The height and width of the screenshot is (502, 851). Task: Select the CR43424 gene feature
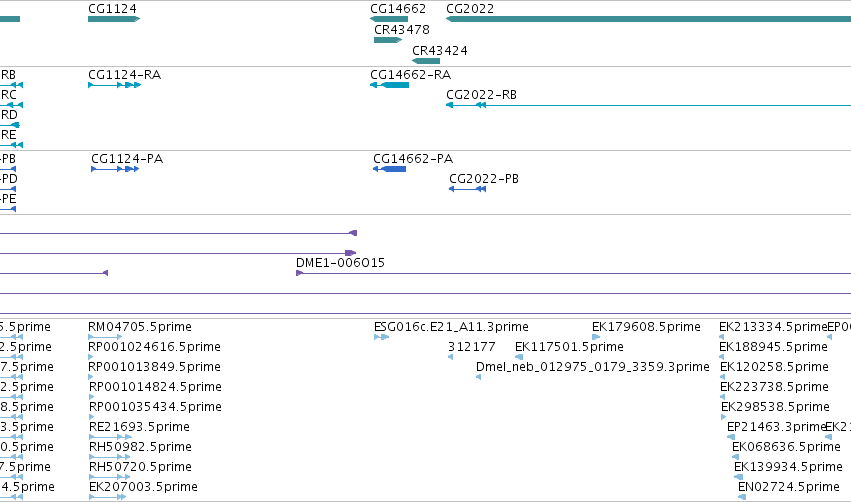426,61
